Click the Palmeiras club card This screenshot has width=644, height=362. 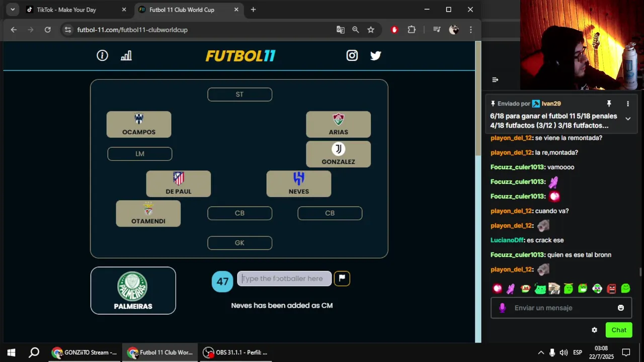133,291
